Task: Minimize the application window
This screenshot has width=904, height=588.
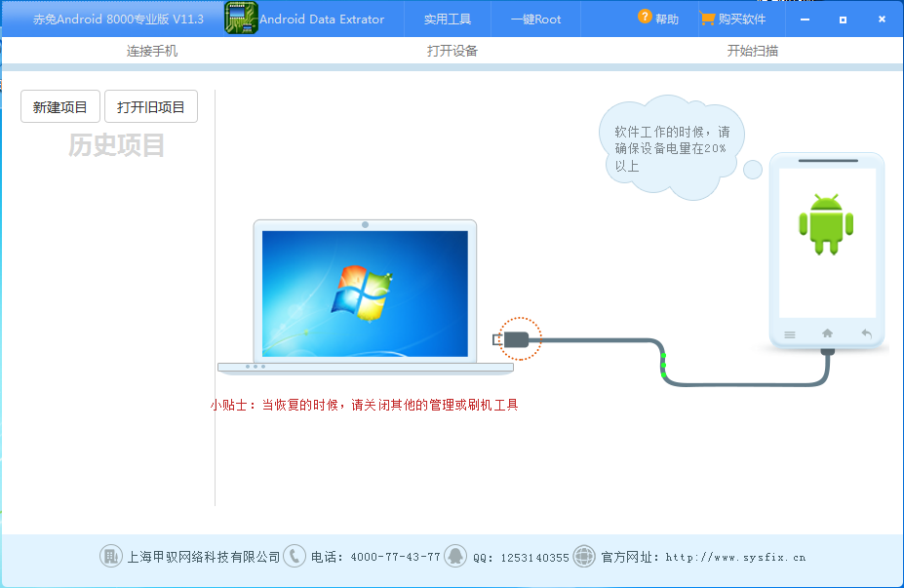Action: (x=805, y=20)
